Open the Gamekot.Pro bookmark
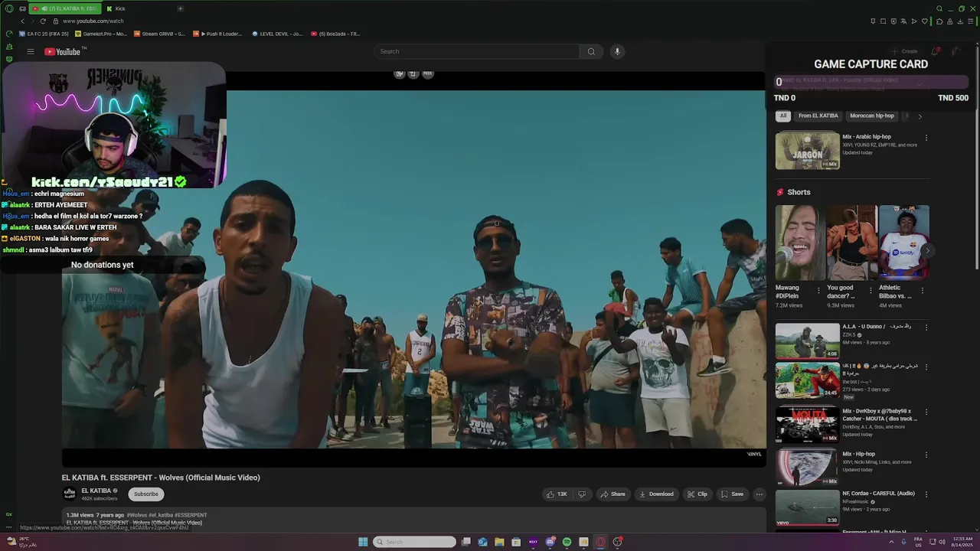Image resolution: width=980 pixels, height=551 pixels. coord(100,34)
